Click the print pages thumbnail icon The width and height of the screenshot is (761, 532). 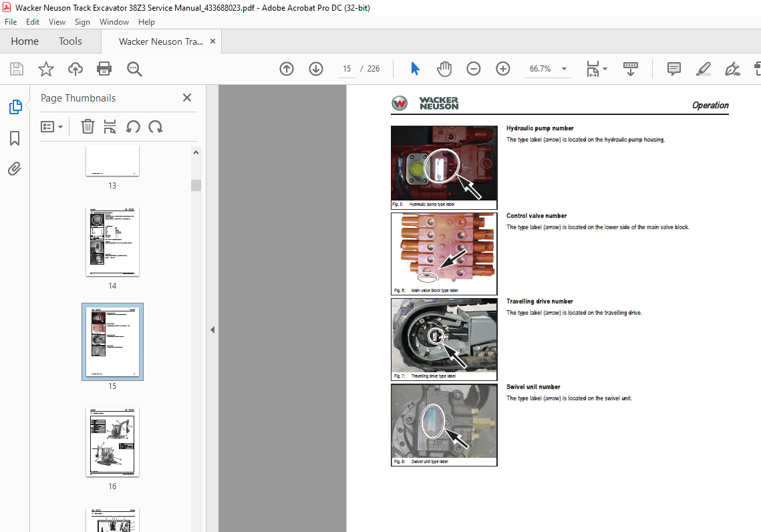pyautogui.click(x=110, y=127)
